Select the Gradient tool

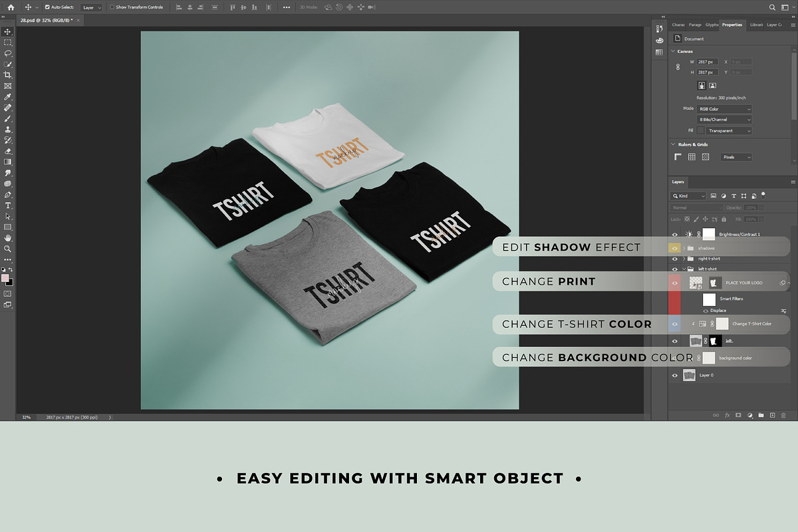(x=8, y=162)
